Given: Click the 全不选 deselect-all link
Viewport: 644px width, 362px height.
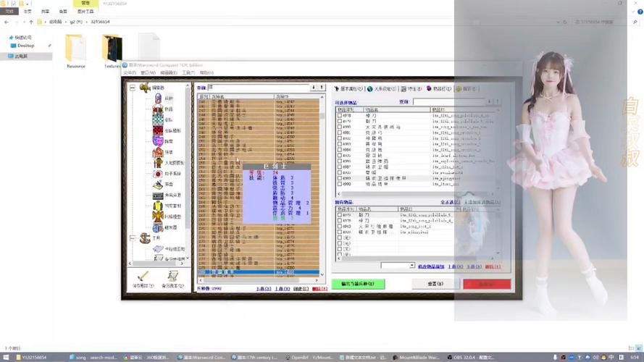Looking at the screenshot, I should (x=450, y=202).
